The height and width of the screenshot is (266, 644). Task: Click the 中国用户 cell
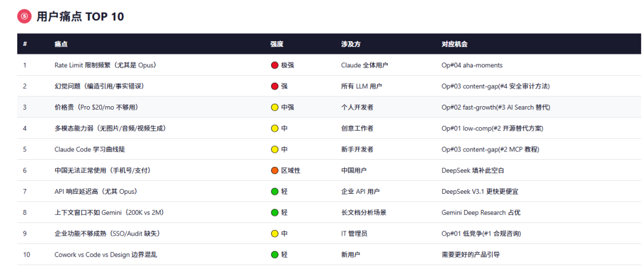pos(354,171)
